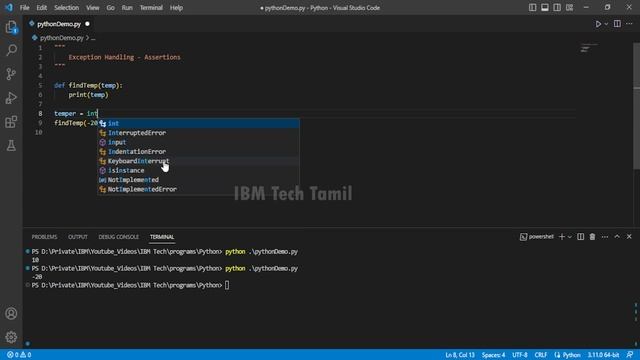Click Ln 8, Col 13 status item
The image size is (640, 360).
[460, 355]
